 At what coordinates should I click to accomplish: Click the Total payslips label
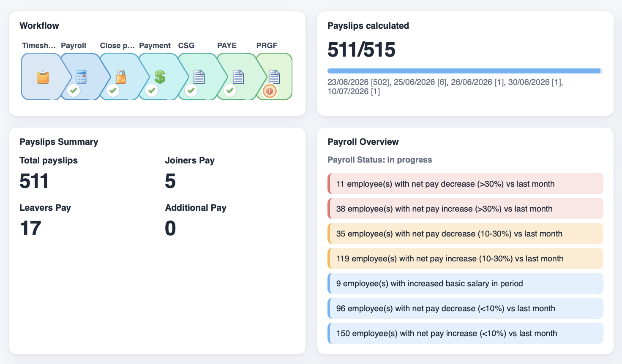click(x=49, y=160)
